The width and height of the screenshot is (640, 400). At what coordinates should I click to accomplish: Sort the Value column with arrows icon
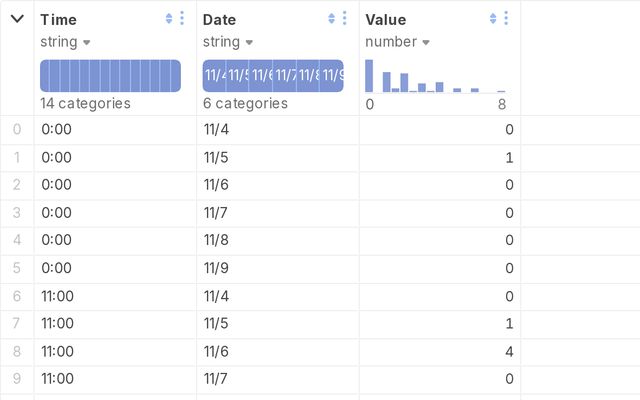point(493,19)
